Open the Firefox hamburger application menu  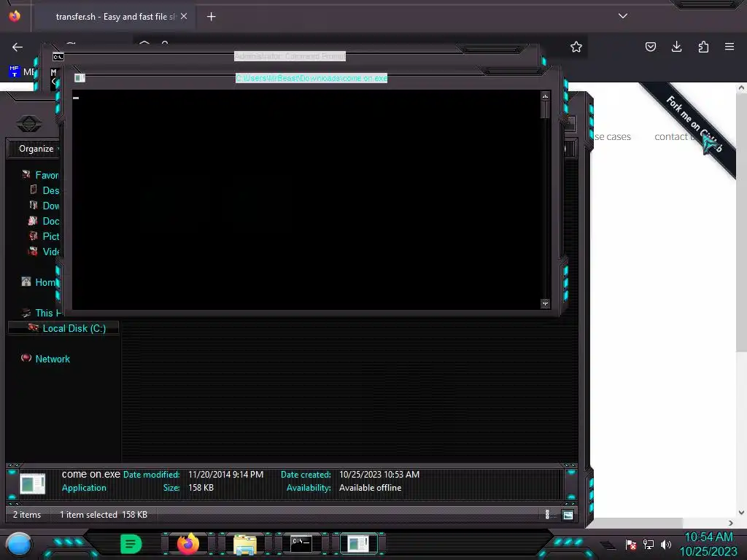(x=729, y=47)
